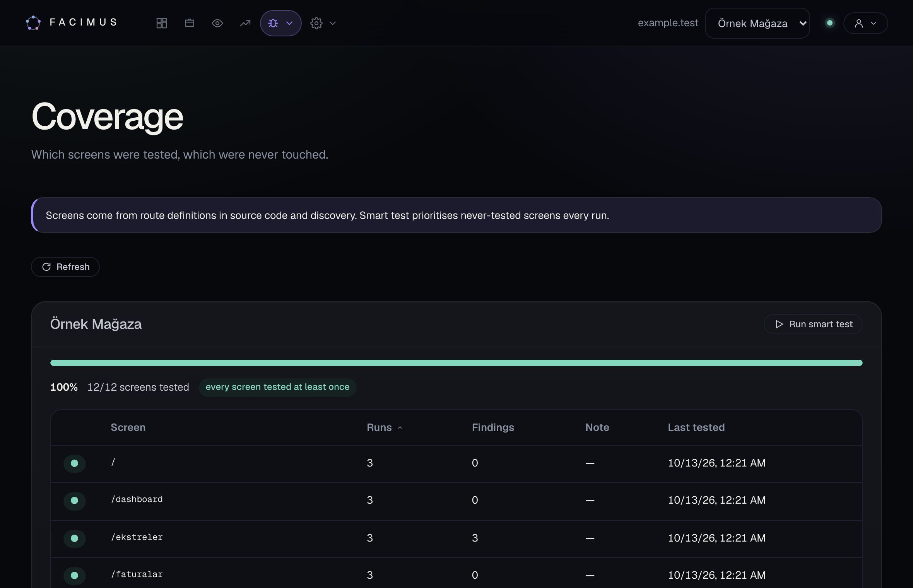The image size is (913, 588).
Task: Click the status dot in / row
Action: pyautogui.click(x=75, y=463)
